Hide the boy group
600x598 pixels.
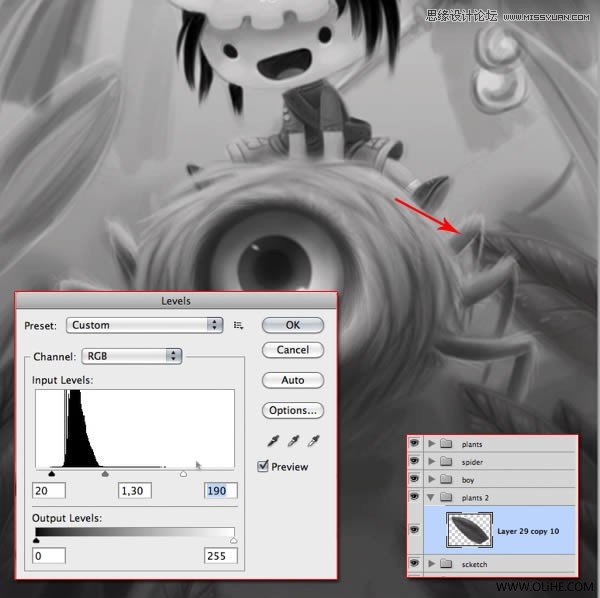click(x=414, y=478)
